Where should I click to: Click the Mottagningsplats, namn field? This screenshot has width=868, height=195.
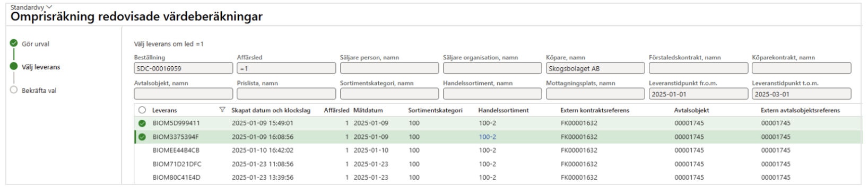[x=595, y=94]
